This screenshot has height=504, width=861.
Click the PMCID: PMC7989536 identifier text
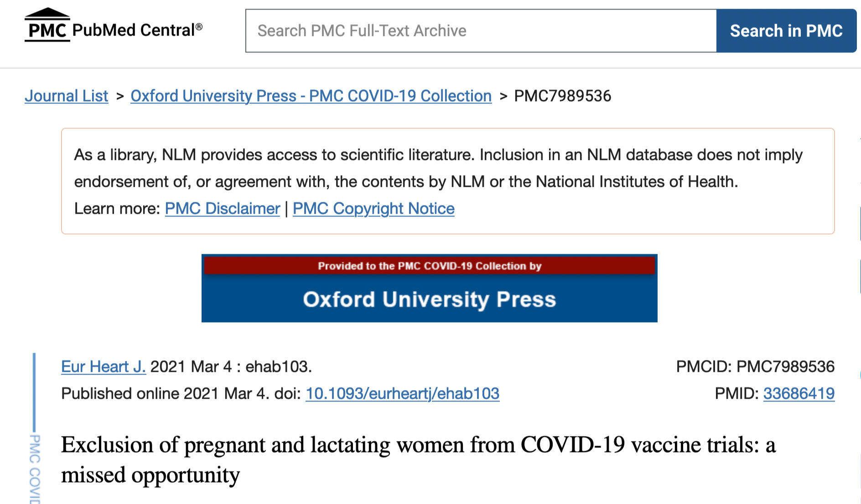pyautogui.click(x=755, y=366)
